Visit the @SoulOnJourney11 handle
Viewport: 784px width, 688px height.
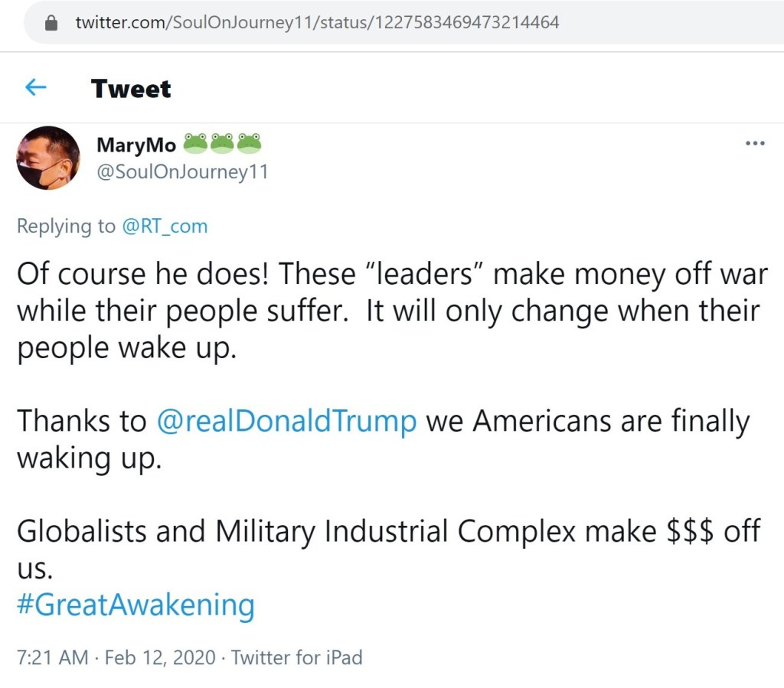click(x=182, y=171)
